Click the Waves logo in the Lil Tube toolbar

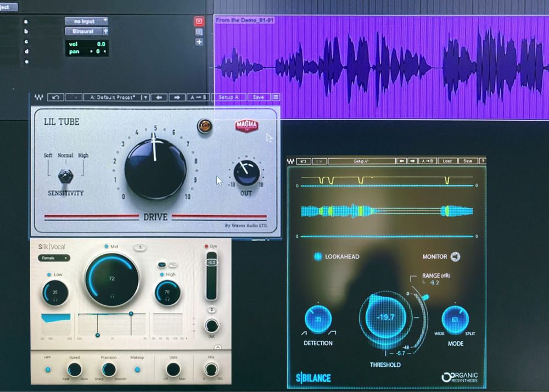click(x=38, y=97)
